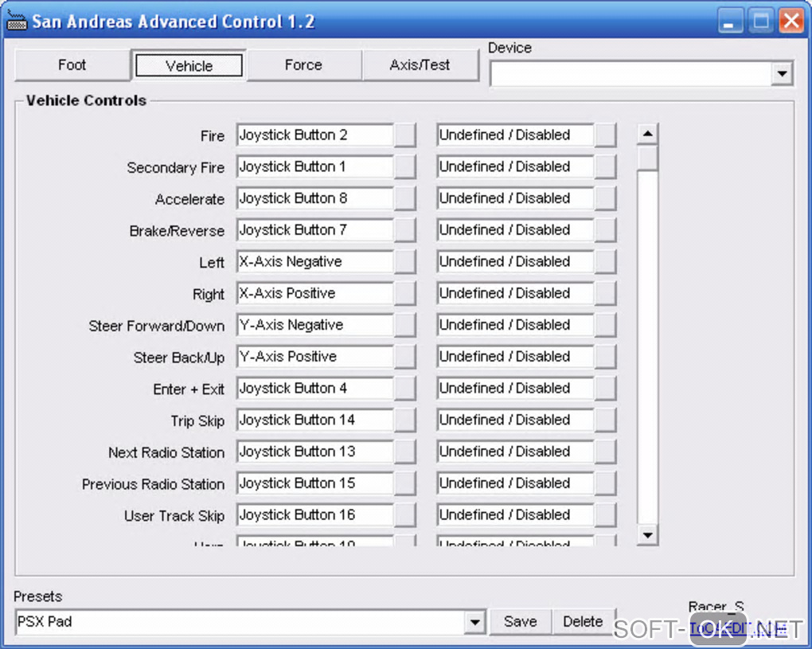Screen dimensions: 812x649
Task: Click the small button beside Y-Axis Negative field
Action: (x=405, y=325)
